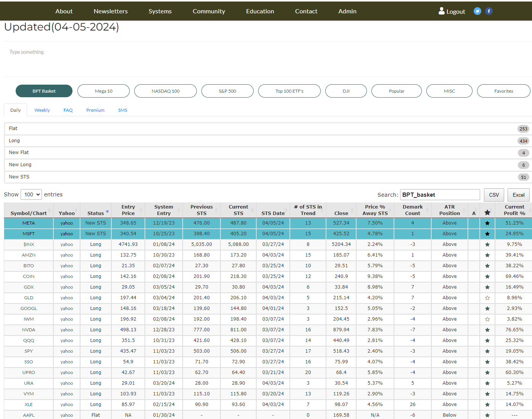This screenshot has width=532, height=419.
Task: Mark GLD as favorite with empty star
Action: coord(487,298)
